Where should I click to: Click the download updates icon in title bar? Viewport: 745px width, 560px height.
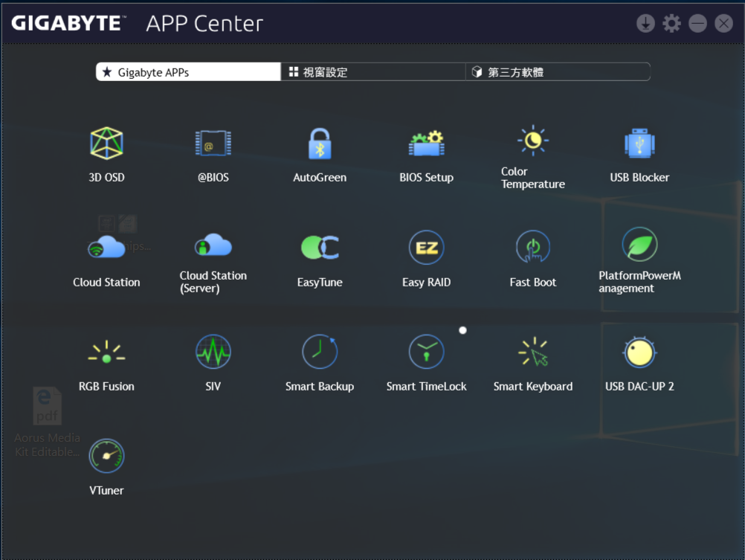tap(645, 23)
